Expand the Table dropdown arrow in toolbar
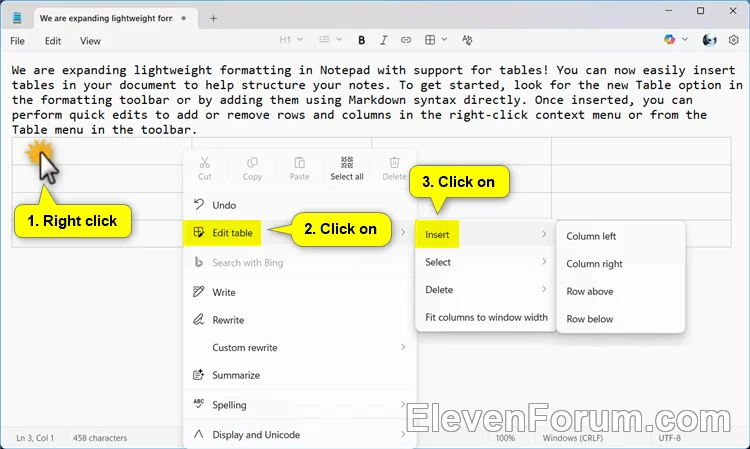 (x=444, y=40)
